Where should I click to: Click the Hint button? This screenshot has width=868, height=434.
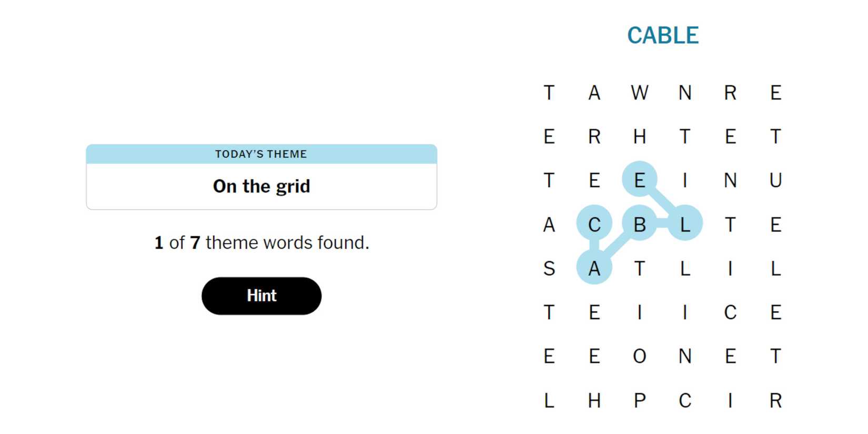click(261, 296)
